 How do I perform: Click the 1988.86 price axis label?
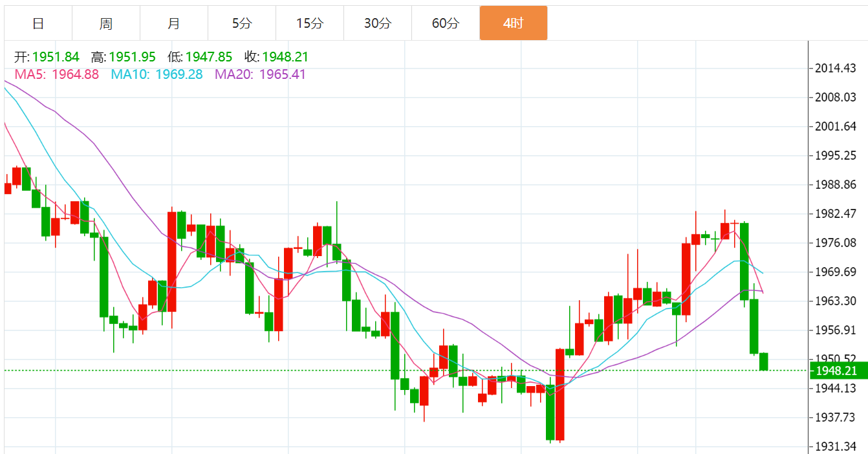(837, 184)
